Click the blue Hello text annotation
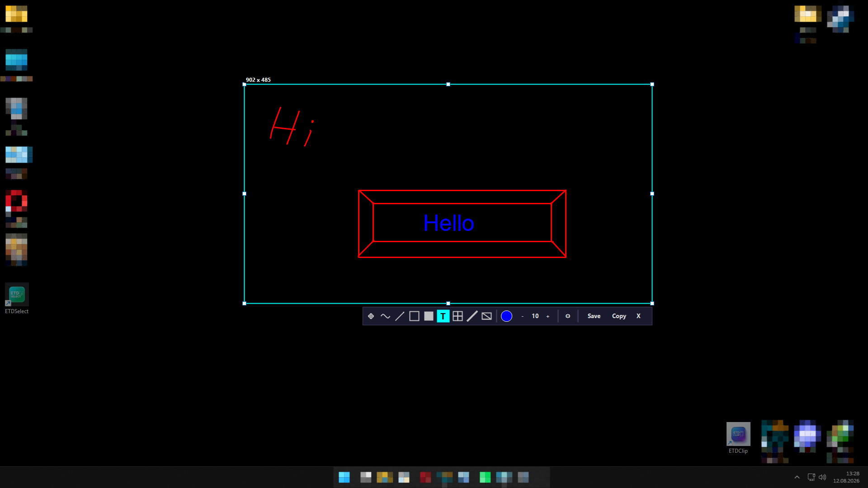Screen dimensions: 868x488 (x=448, y=223)
